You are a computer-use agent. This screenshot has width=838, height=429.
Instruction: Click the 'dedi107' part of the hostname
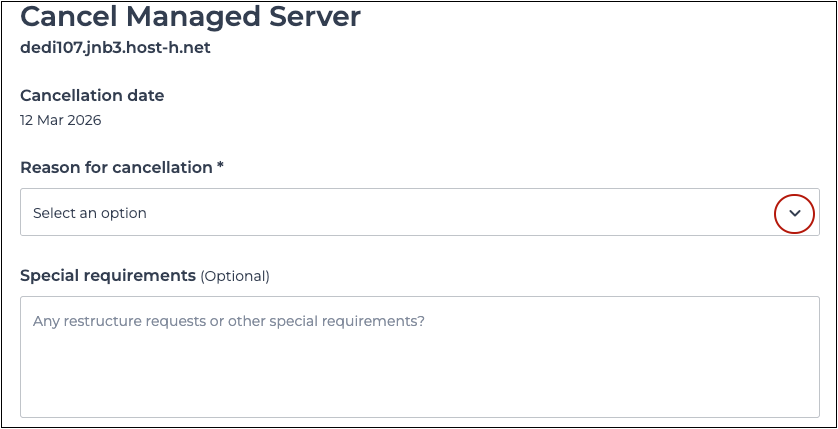47,47
